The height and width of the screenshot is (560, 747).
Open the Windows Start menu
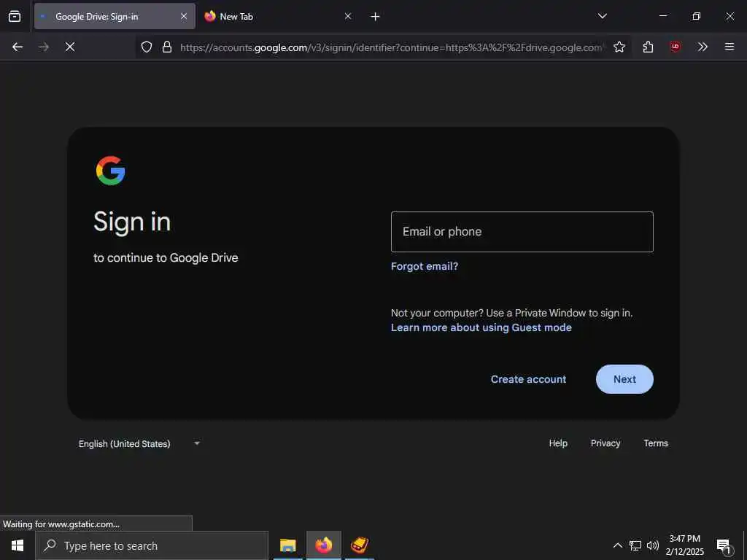tap(18, 545)
